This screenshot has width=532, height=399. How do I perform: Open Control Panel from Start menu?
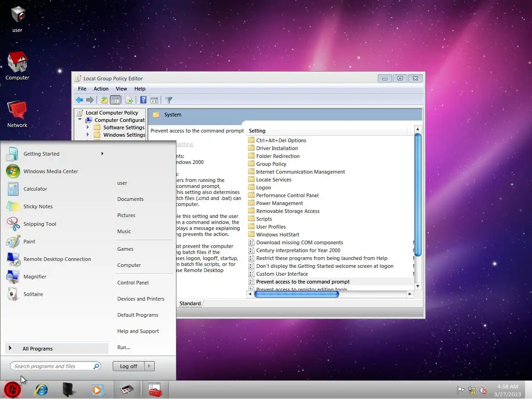click(133, 283)
